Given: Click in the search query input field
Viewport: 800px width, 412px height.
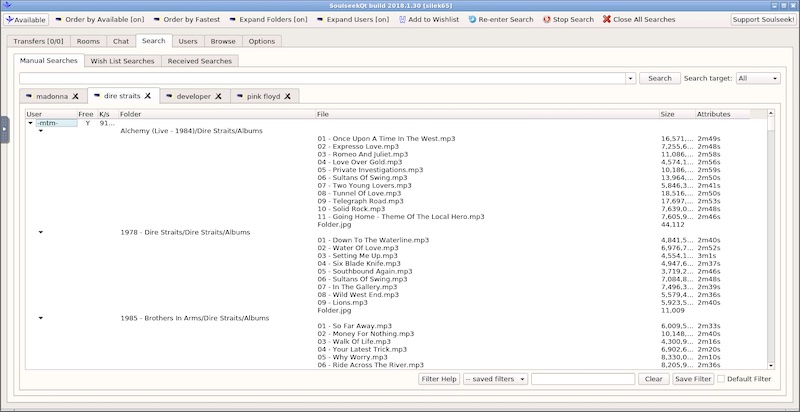Looking at the screenshot, I should point(322,79).
